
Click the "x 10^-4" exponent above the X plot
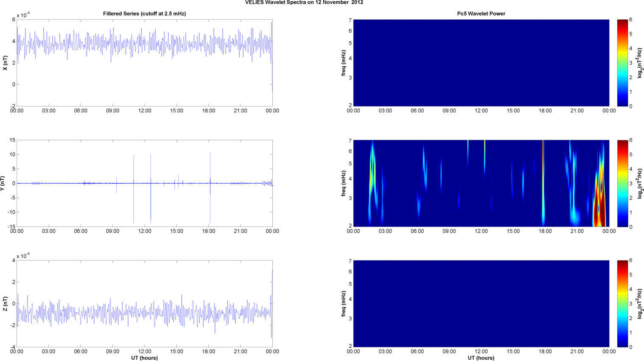point(23,15)
